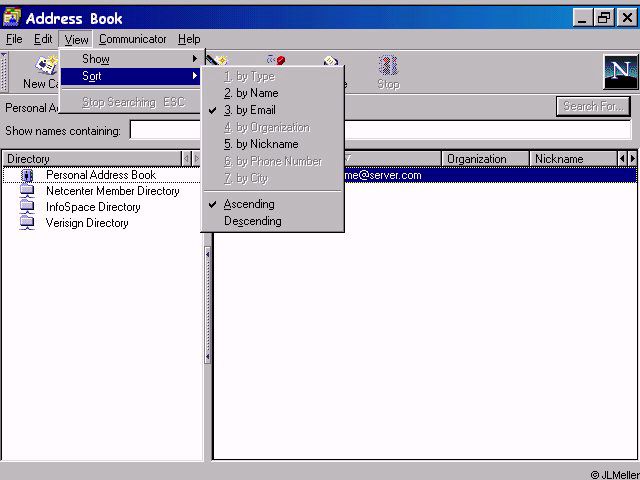This screenshot has height=480, width=640.
Task: Close the open View menu
Action: (x=76, y=40)
